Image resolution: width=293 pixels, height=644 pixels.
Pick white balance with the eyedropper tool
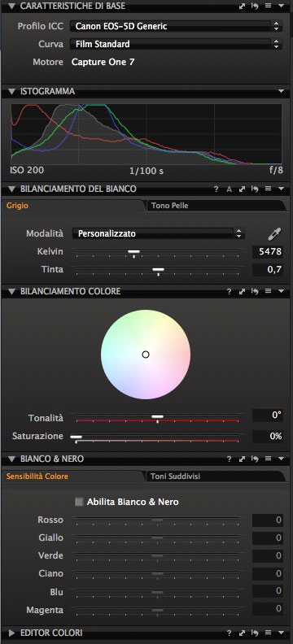(x=273, y=233)
